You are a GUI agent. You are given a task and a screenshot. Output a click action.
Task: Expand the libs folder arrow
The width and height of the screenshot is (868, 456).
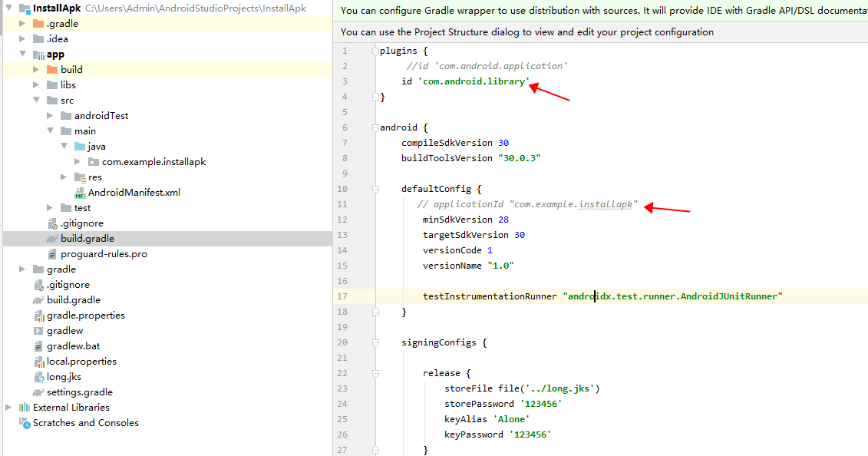[36, 84]
